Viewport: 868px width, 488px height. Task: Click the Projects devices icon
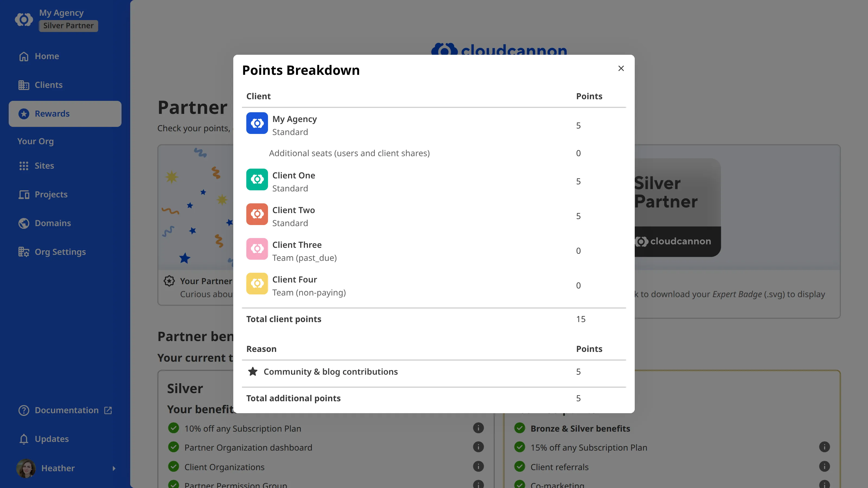click(24, 194)
